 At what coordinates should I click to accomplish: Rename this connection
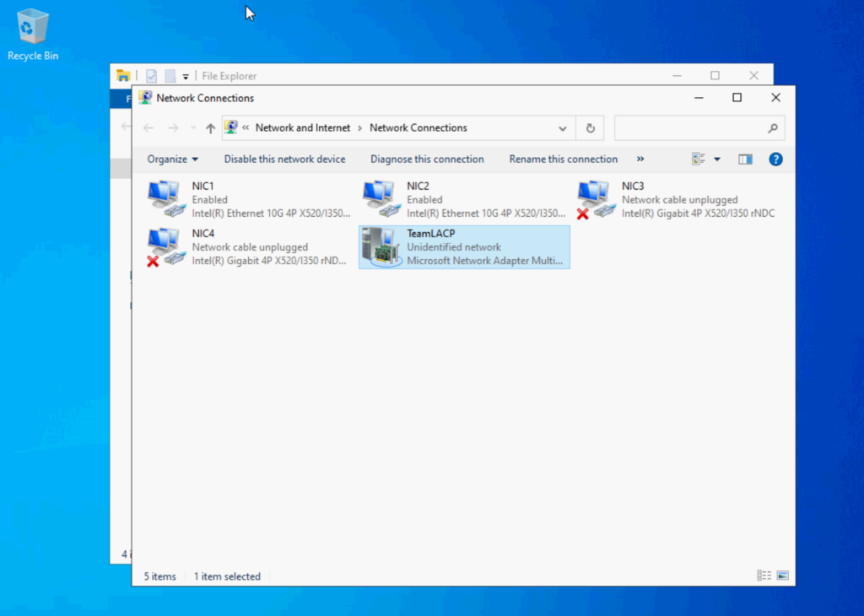pyautogui.click(x=563, y=159)
